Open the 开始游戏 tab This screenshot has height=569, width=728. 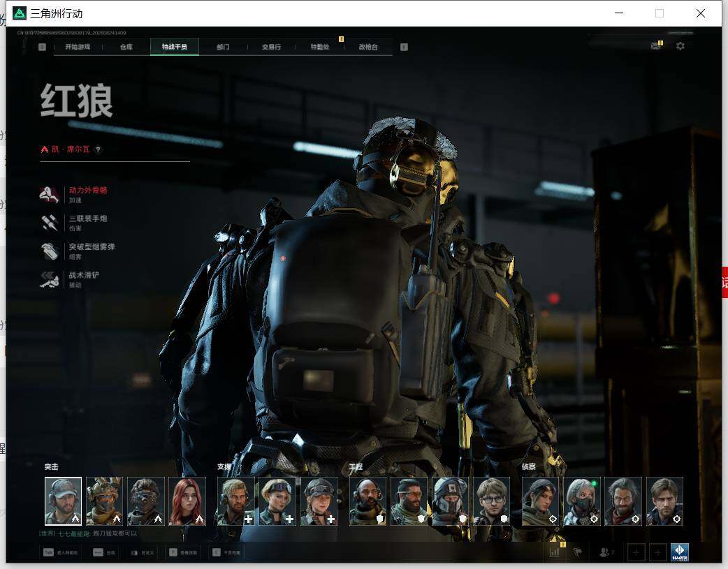tap(78, 47)
